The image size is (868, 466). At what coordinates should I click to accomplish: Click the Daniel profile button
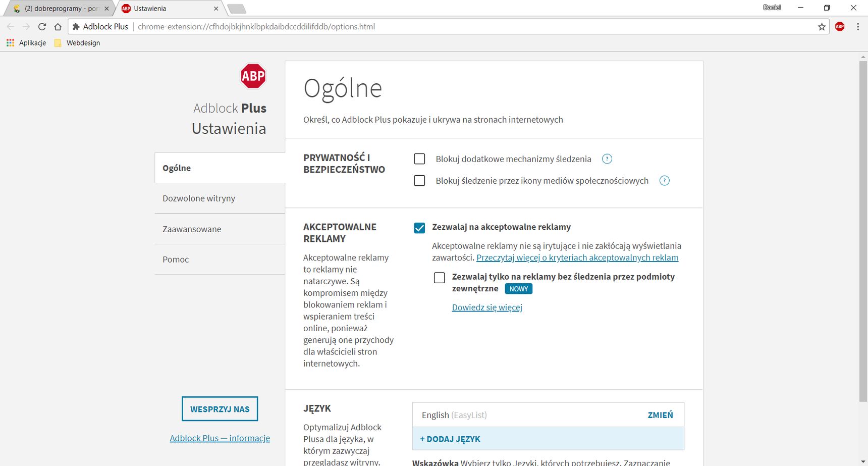tap(772, 8)
